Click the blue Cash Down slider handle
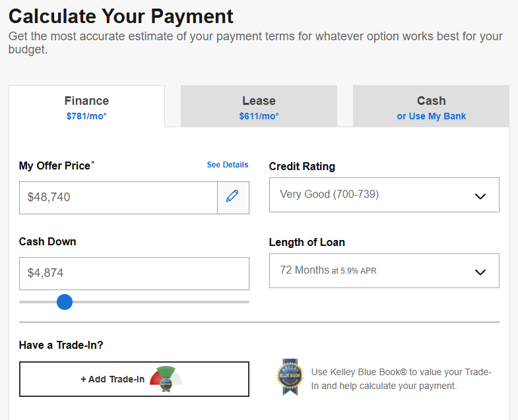This screenshot has height=420, width=518. [x=64, y=302]
